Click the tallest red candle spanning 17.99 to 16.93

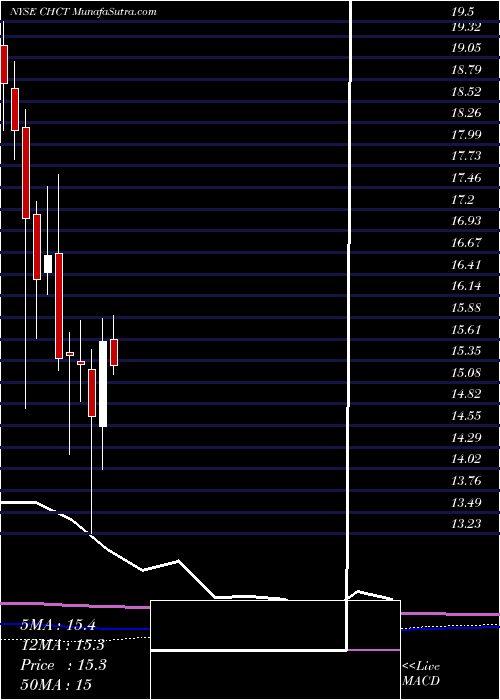(26, 173)
